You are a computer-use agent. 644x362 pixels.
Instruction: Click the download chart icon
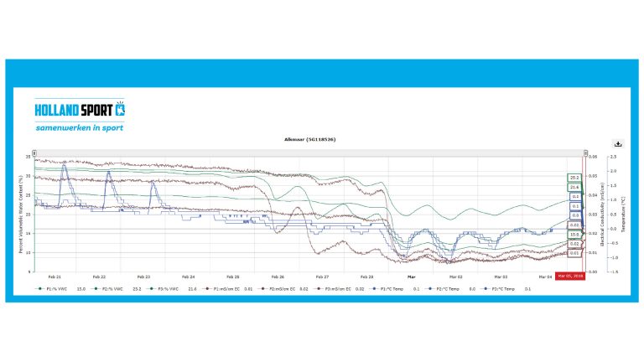point(617,143)
